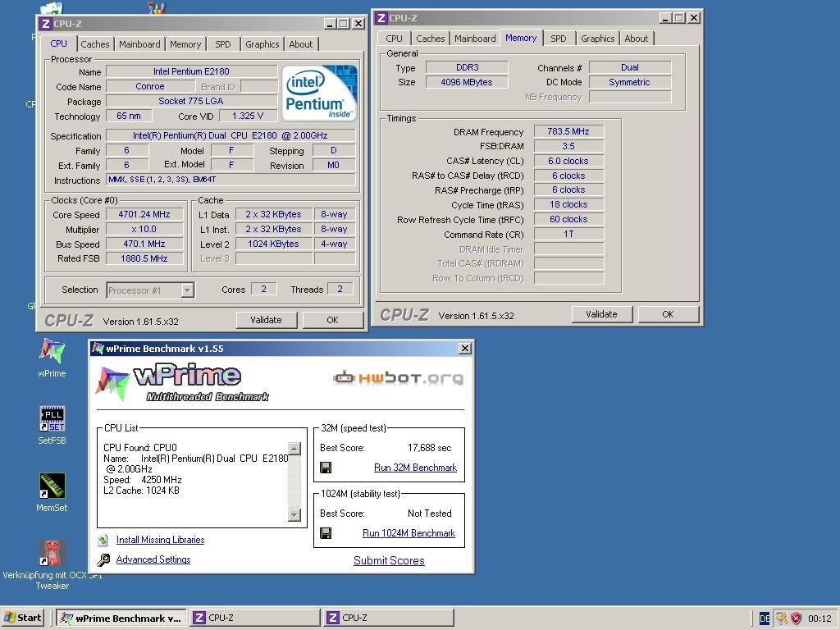Click scroll up arrow in CPU List
The height and width of the screenshot is (630, 840).
294,449
